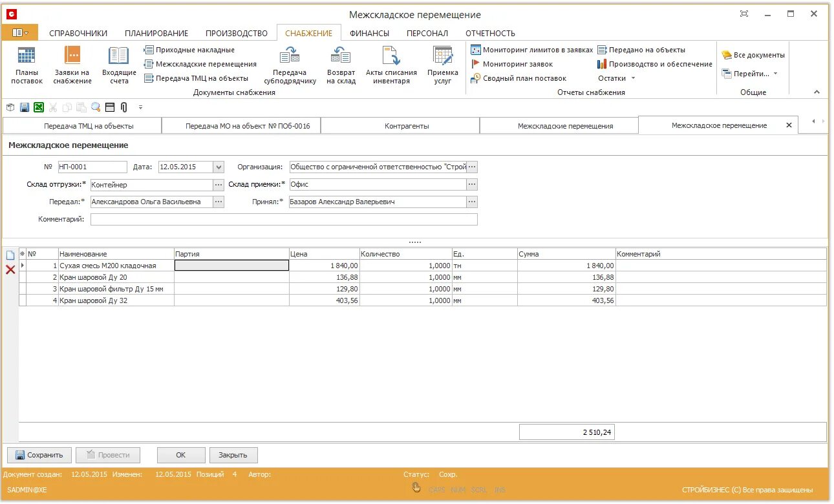Select row Кран шаровой фильтр Ду 15 мм
Image resolution: width=834 pixels, height=504 pixels.
tap(423, 289)
